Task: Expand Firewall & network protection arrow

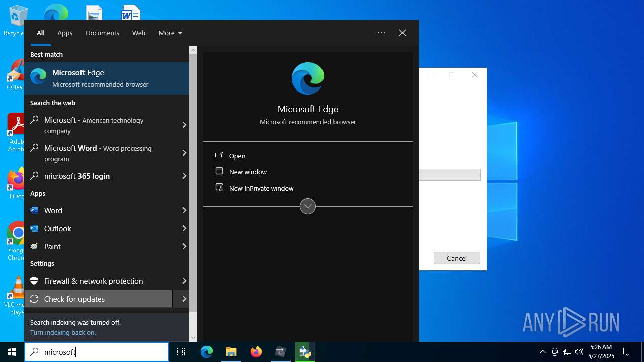Action: pyautogui.click(x=184, y=281)
